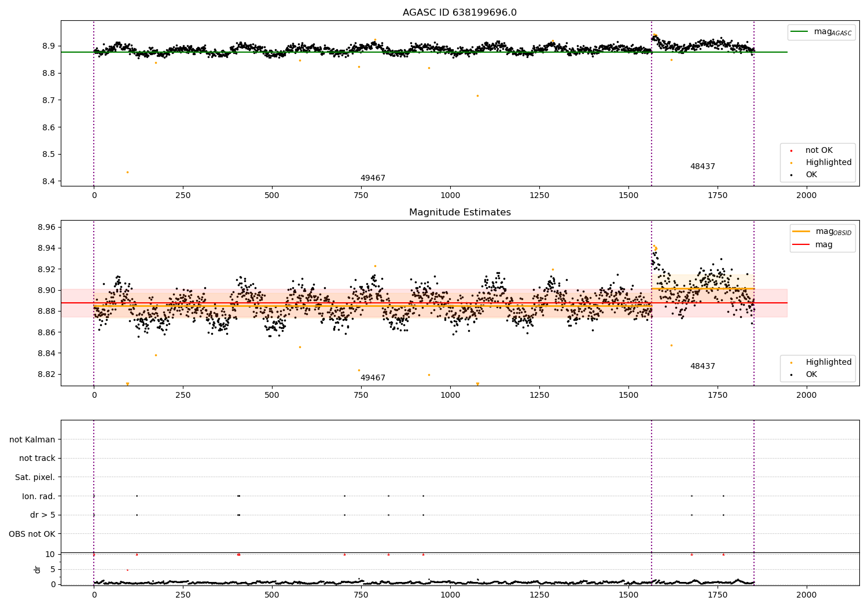The image size is (868, 608).
Task: Click the 1250 tick on the top plot x-axis
Action: pos(539,196)
